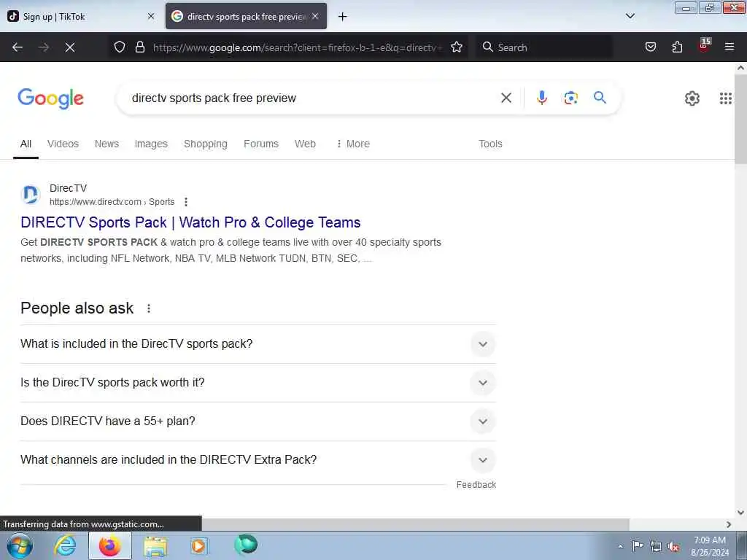Open the Pocket save icon
Screen dimensions: 747x560
(x=650, y=47)
